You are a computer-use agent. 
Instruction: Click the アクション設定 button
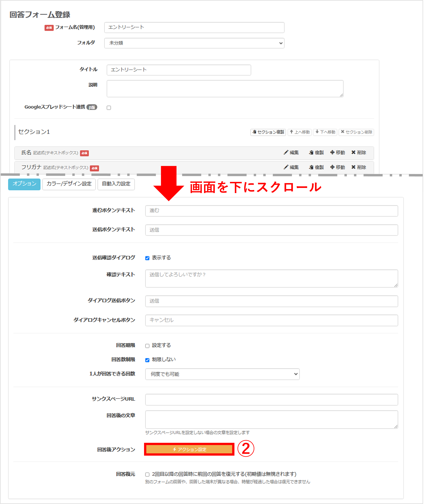click(189, 449)
